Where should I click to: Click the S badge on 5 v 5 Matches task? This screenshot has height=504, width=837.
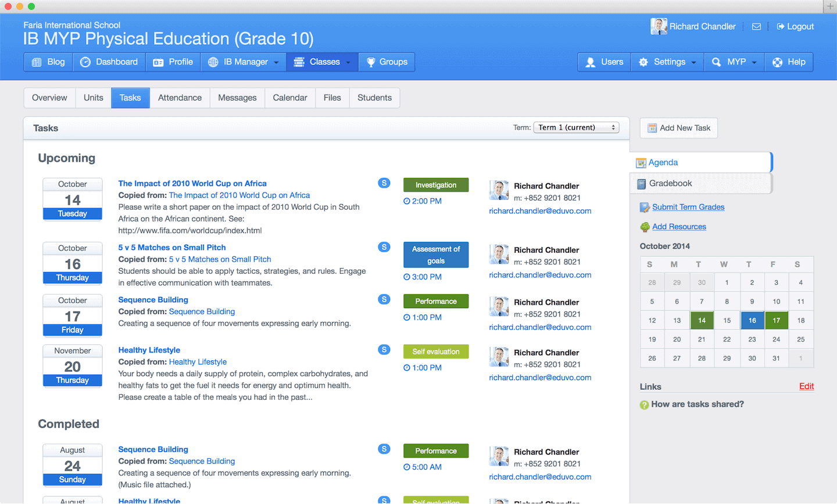coord(384,247)
